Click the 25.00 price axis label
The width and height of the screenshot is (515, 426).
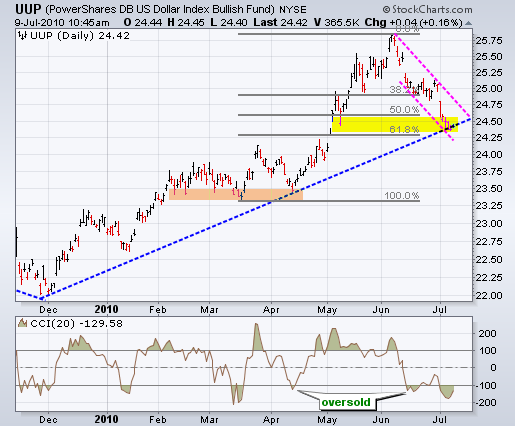point(489,89)
